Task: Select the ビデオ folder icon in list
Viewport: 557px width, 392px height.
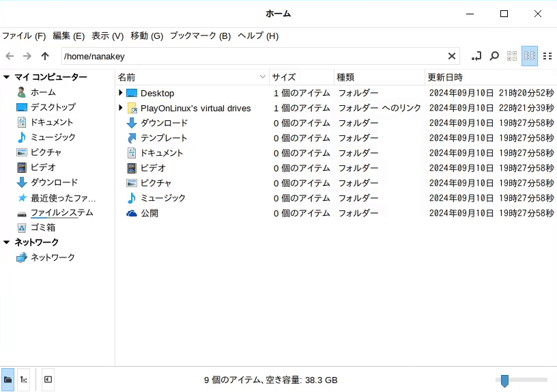Action: (x=132, y=168)
